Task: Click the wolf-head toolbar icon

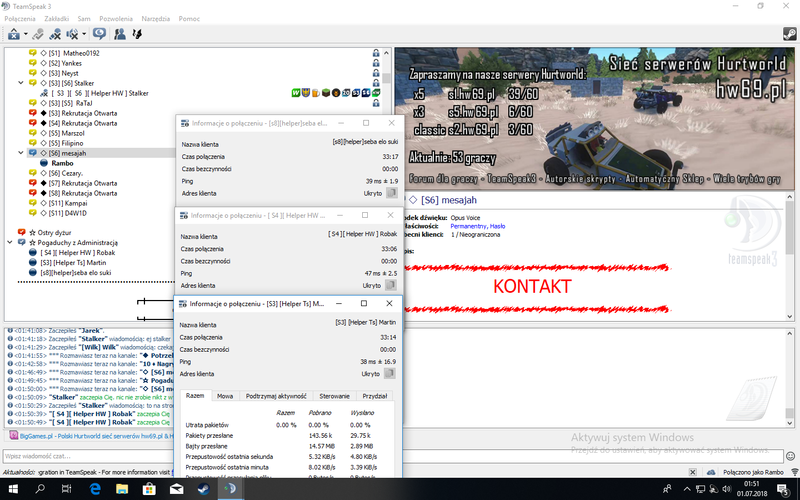Action: [x=137, y=34]
